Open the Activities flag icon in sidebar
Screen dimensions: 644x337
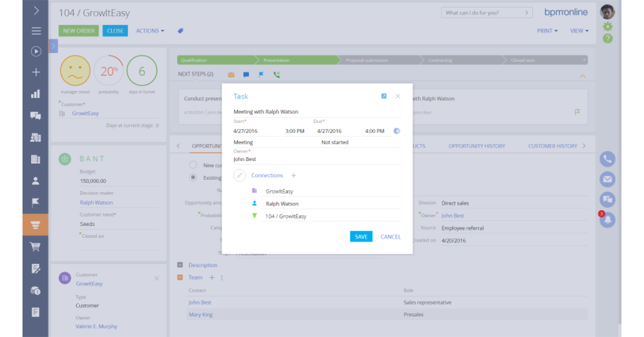coord(35,202)
